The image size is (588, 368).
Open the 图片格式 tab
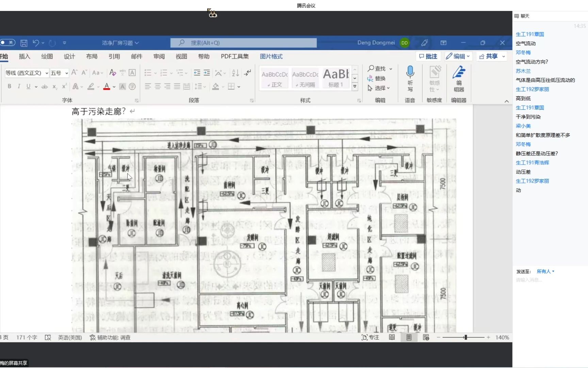tap(271, 57)
